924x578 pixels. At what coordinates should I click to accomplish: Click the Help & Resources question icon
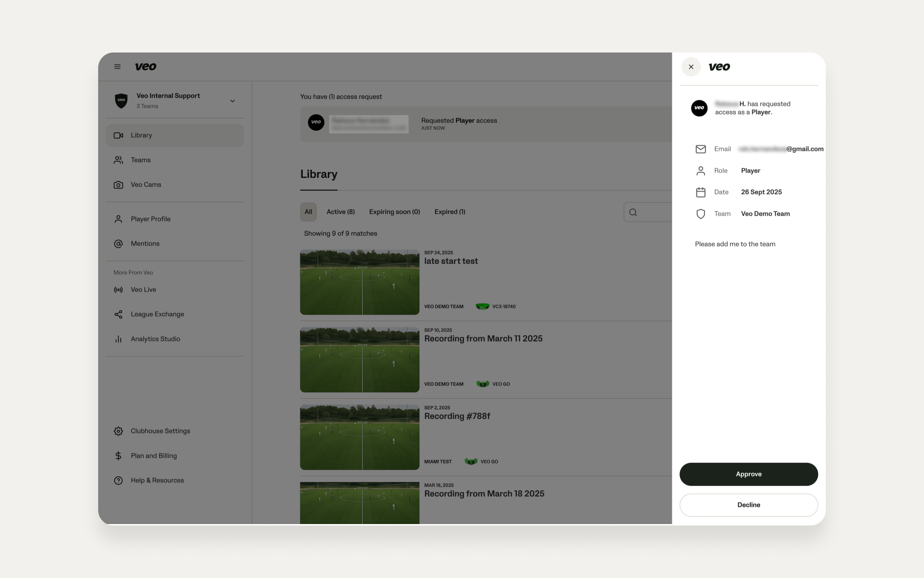pos(118,481)
